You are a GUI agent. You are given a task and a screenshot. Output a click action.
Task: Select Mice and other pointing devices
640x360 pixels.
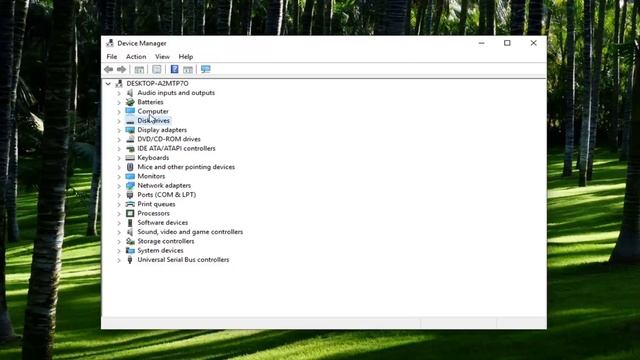(x=186, y=167)
